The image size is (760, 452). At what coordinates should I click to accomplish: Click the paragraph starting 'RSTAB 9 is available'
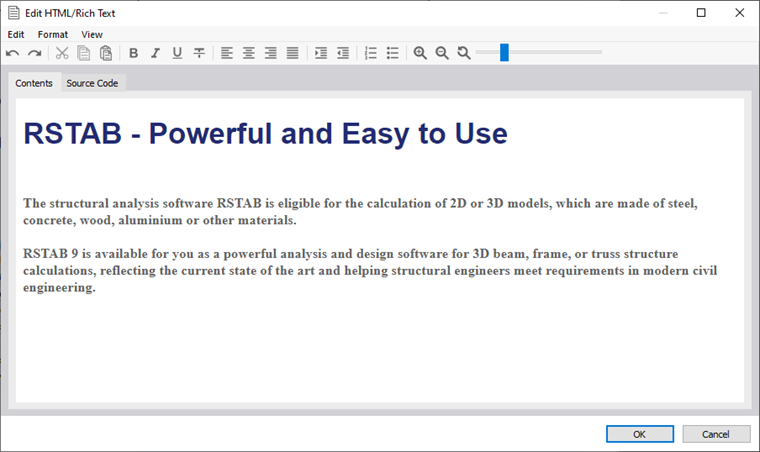click(370, 270)
